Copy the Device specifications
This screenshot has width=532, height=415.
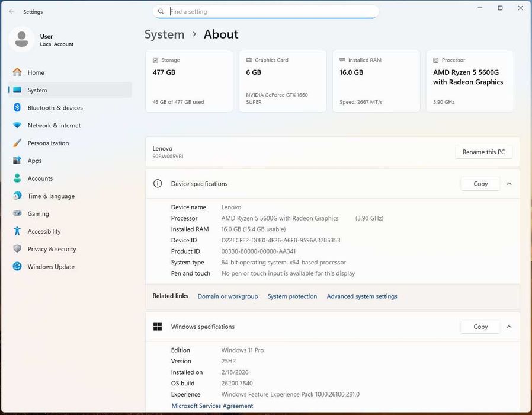(x=480, y=184)
